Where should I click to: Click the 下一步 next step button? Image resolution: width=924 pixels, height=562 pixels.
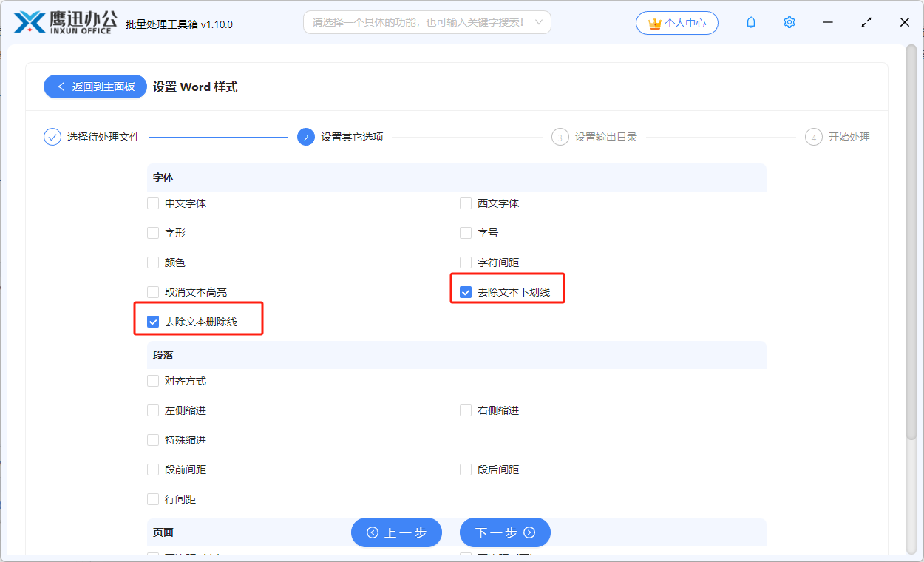tap(505, 532)
